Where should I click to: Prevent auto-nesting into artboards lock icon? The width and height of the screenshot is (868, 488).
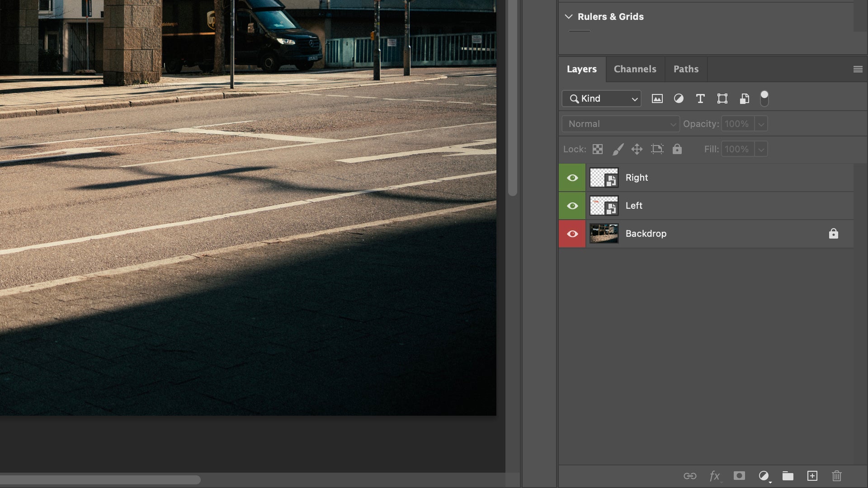click(657, 149)
